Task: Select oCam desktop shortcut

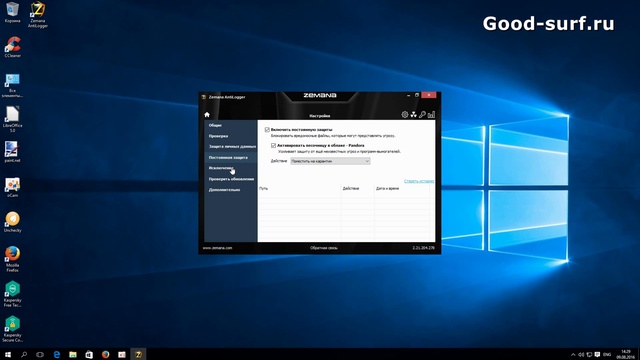Action: 12,187
